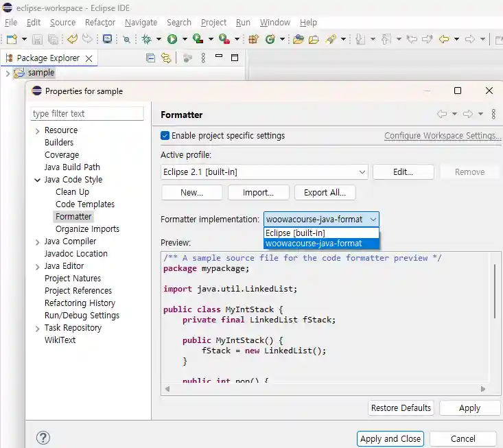Open the Window menu
Image resolution: width=503 pixels, height=448 pixels.
click(275, 23)
